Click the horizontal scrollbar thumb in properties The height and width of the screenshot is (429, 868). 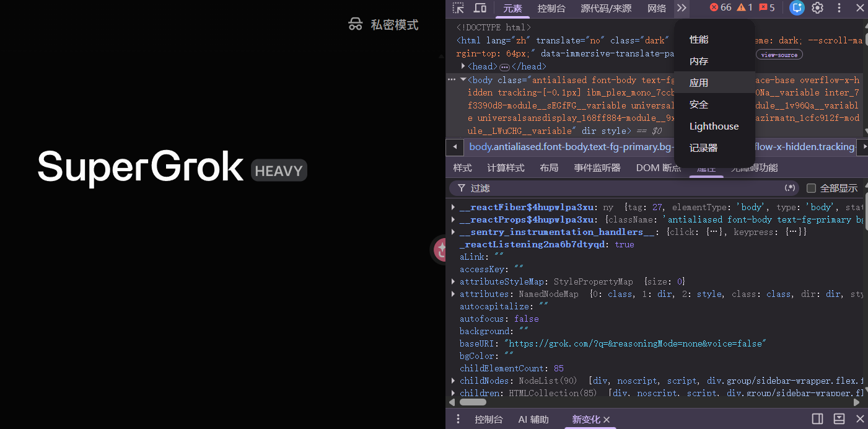click(473, 402)
